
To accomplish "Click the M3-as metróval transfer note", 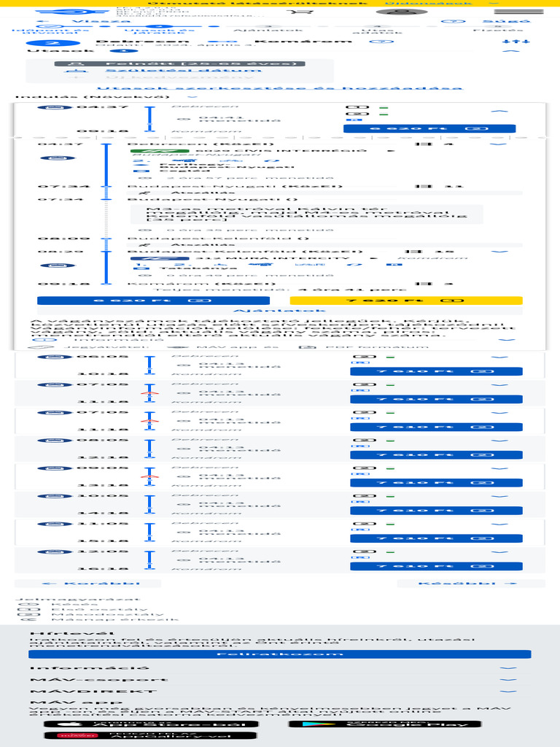I will pyautogui.click(x=307, y=214).
